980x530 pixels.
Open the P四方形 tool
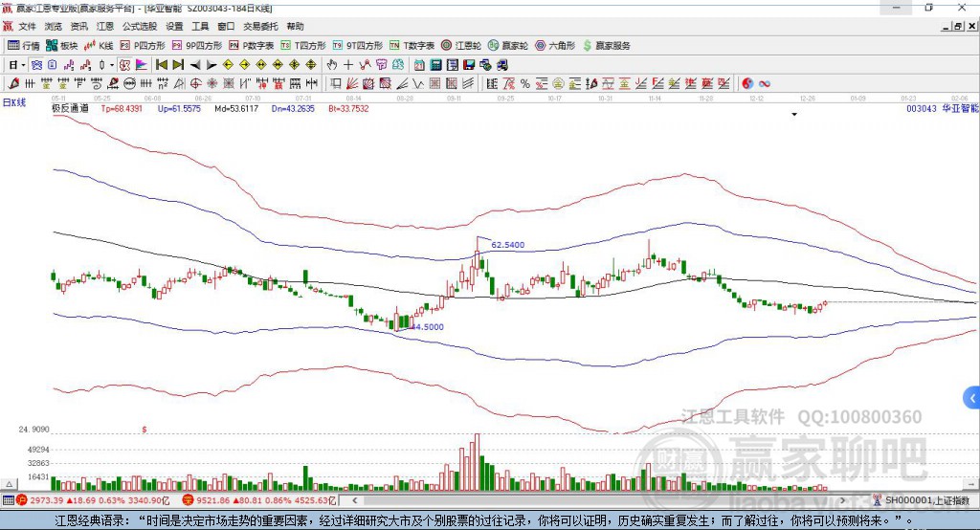coord(143,46)
